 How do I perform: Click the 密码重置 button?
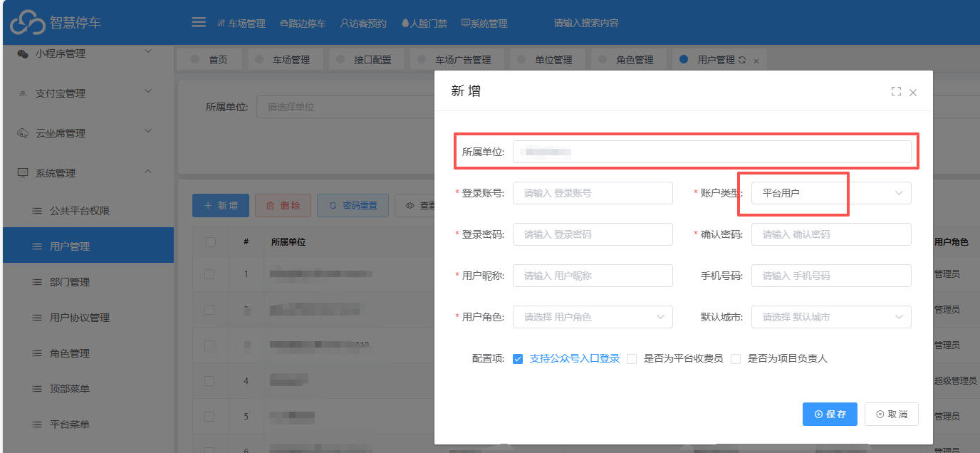coord(353,206)
